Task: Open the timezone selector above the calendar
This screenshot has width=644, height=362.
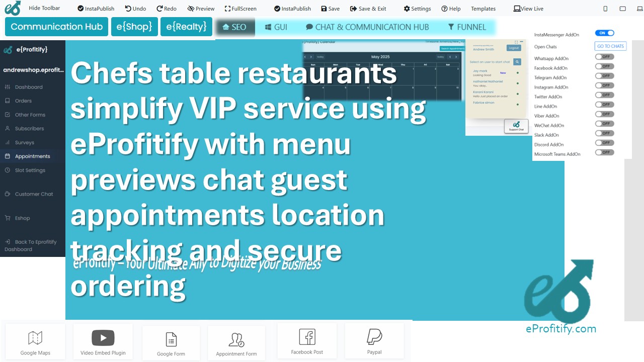Action: click(445, 42)
